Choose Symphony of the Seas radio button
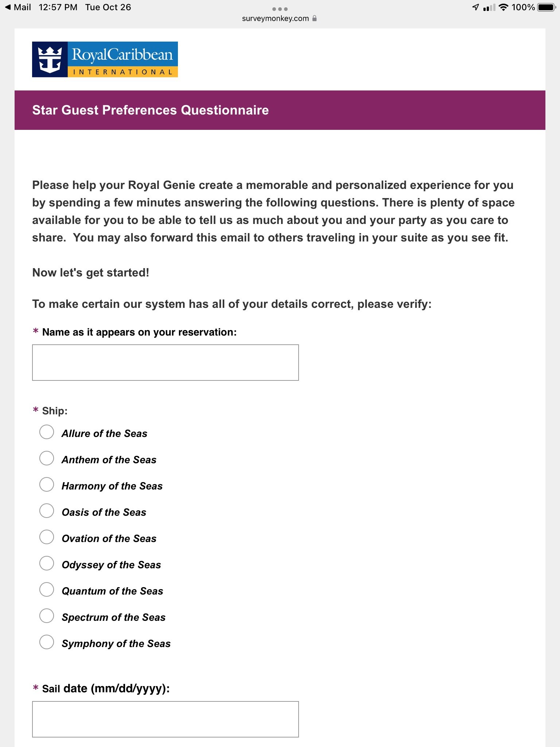This screenshot has height=747, width=560. point(47,642)
